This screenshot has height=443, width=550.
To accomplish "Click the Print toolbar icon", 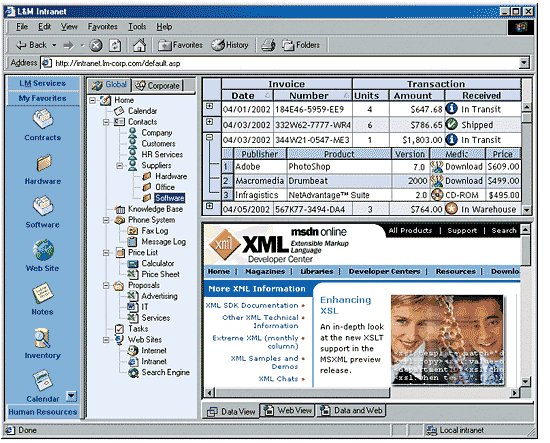I will tap(269, 45).
